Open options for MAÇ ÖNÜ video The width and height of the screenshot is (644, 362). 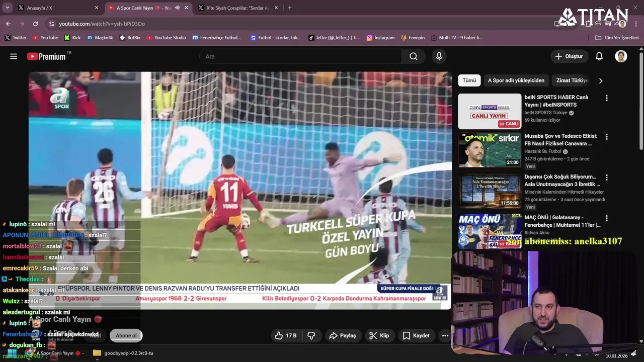(x=606, y=218)
